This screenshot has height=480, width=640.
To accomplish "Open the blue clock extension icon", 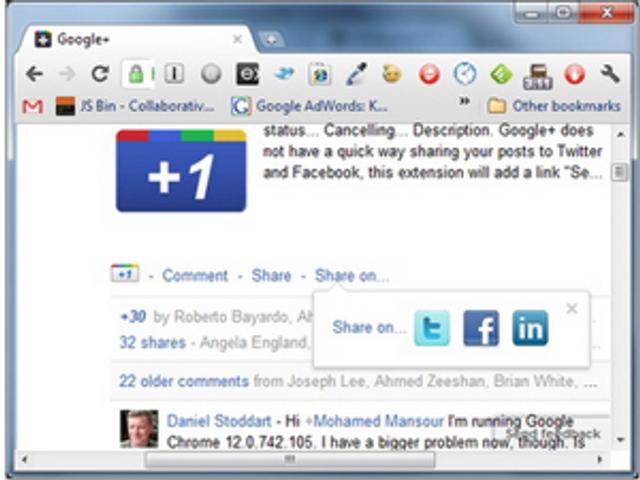I will click(x=465, y=74).
